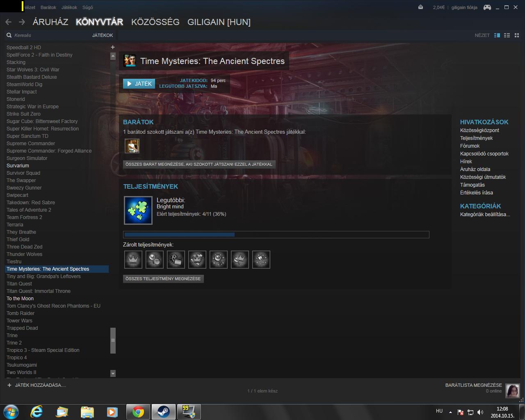Open friend avatar under Barátok
Viewport: 525px width, 420px height.
132,146
